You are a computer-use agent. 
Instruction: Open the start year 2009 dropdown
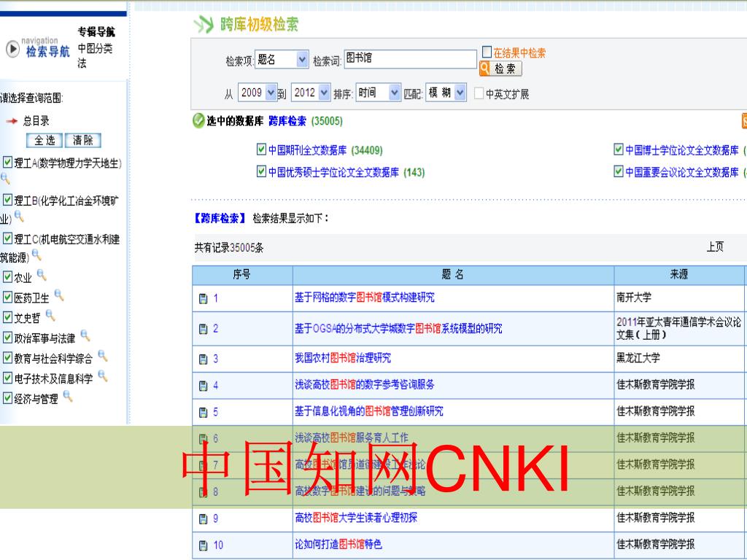258,93
